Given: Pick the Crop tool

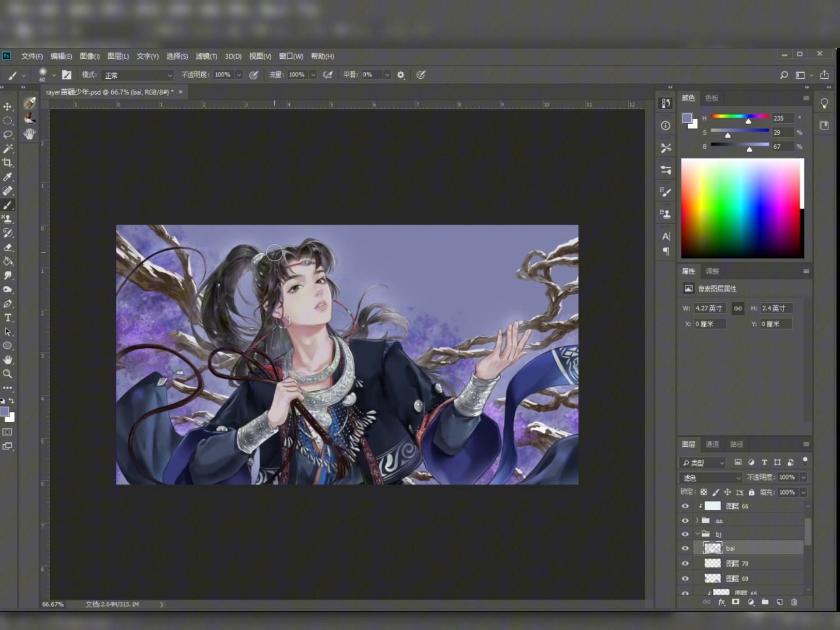Looking at the screenshot, I should [x=8, y=163].
